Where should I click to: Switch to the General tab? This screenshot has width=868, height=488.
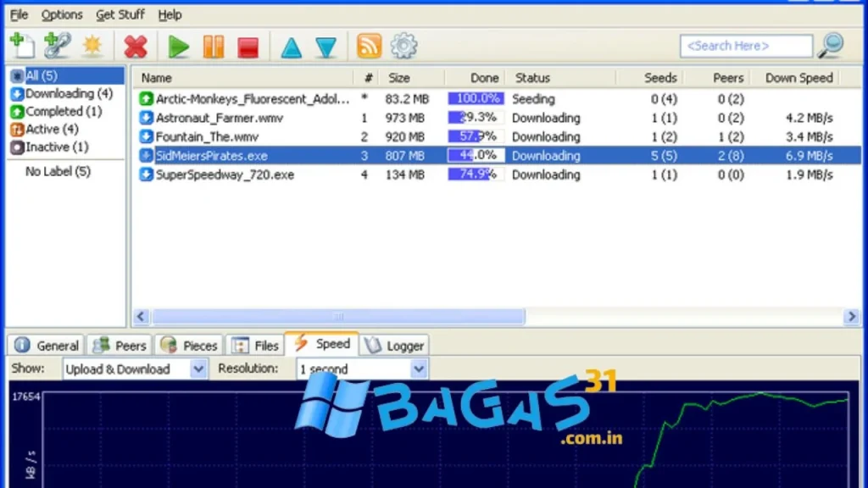[x=47, y=346]
